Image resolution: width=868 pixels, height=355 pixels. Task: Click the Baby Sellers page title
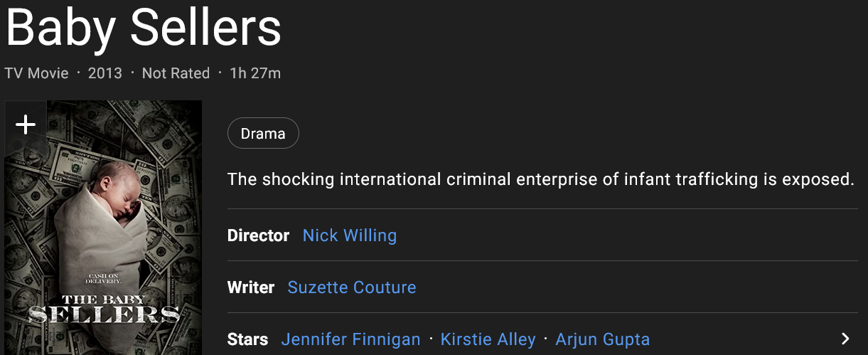pos(144,28)
